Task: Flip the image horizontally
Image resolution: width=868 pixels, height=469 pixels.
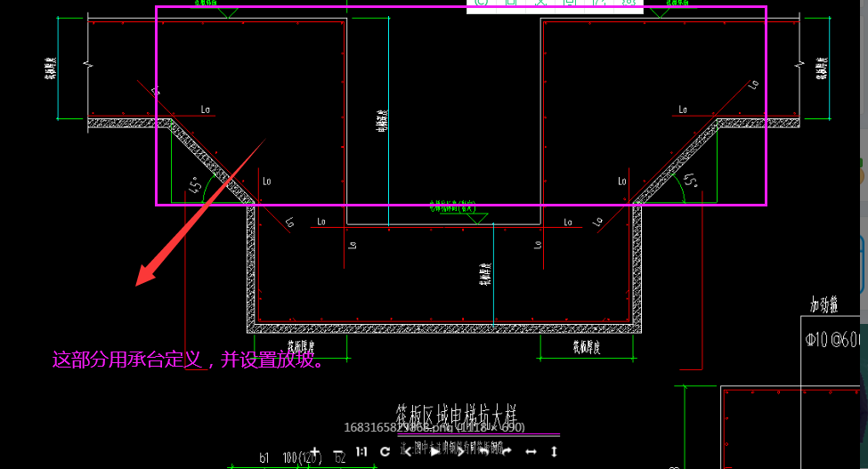Action: (x=531, y=452)
